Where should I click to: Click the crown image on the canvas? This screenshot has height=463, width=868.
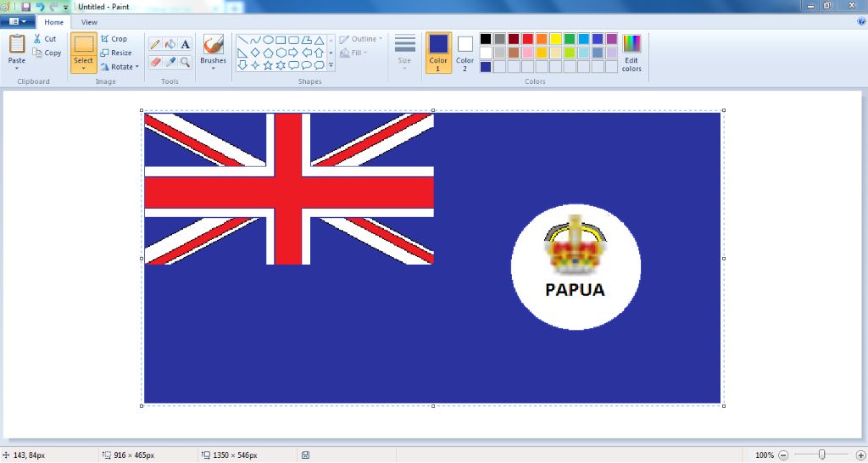coord(576,244)
